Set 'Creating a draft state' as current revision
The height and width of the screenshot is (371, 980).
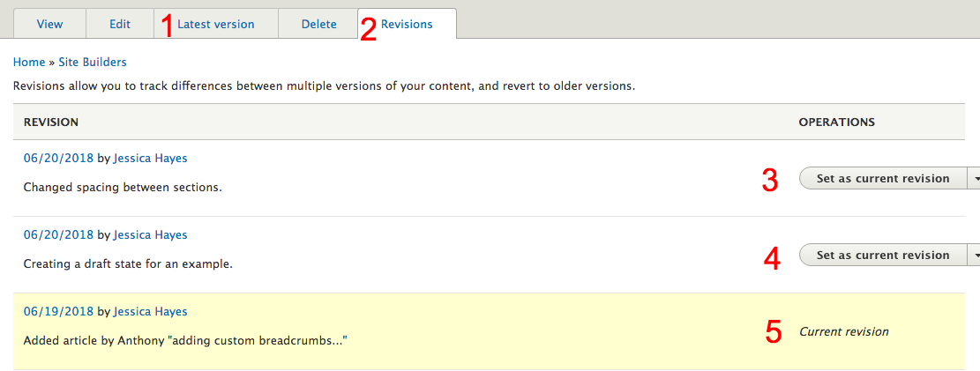pos(882,255)
